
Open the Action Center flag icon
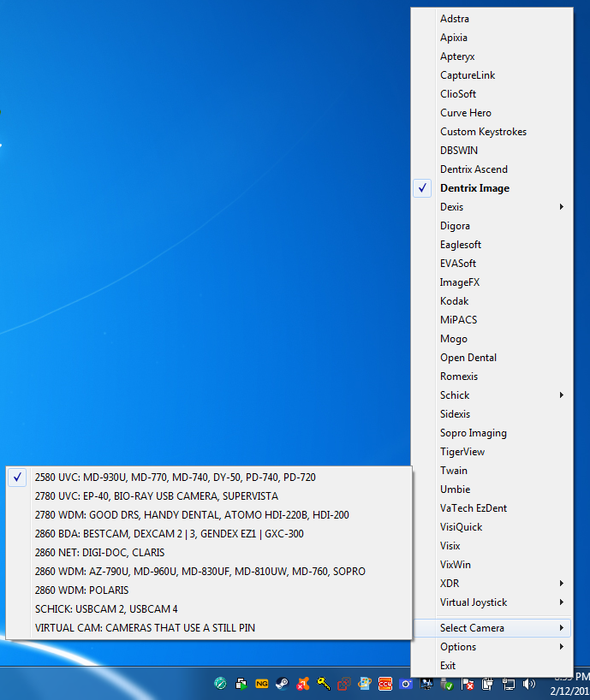[468, 684]
